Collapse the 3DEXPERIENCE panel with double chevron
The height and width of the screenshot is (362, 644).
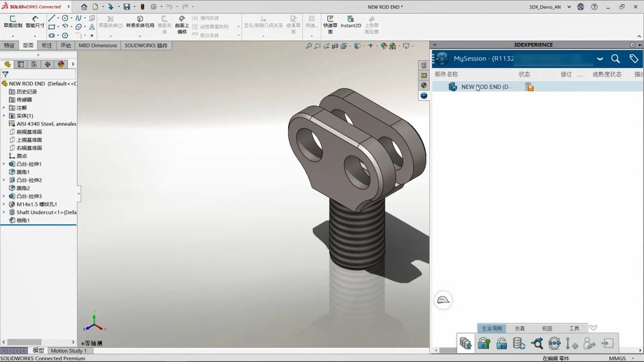(435, 45)
